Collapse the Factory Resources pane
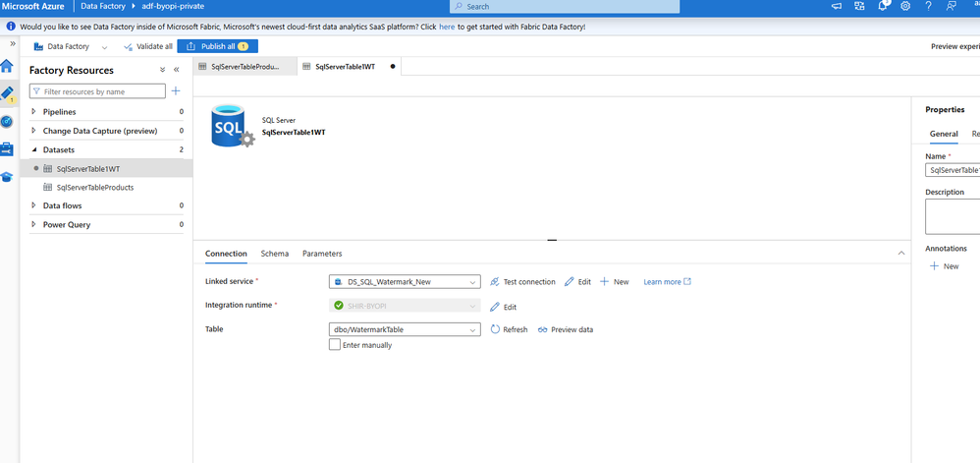The height and width of the screenshot is (463, 980). pos(176,70)
